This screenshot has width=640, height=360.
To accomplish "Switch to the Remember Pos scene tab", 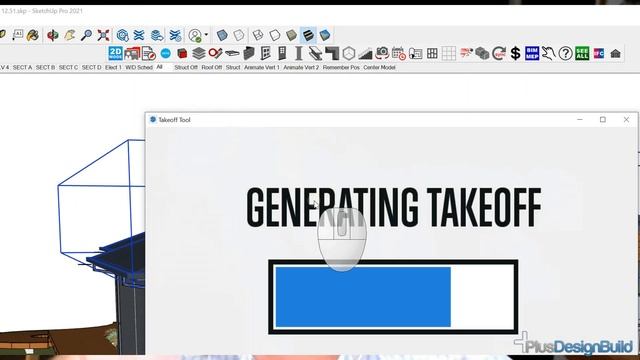I will [341, 67].
